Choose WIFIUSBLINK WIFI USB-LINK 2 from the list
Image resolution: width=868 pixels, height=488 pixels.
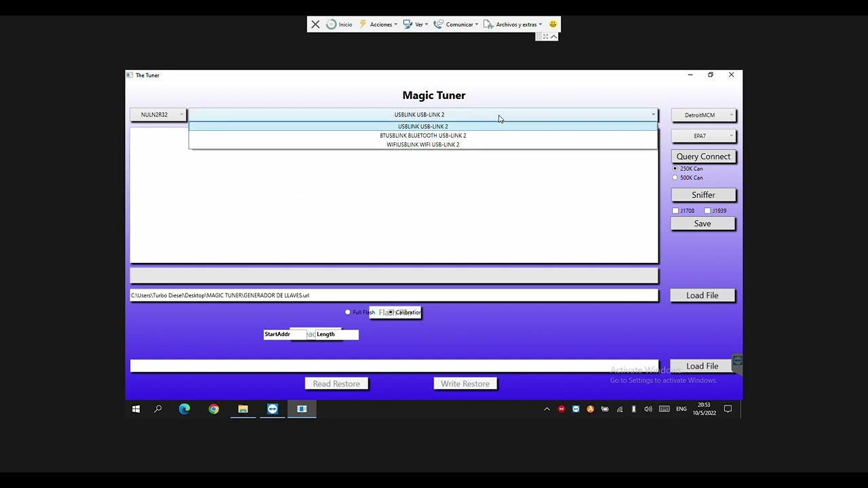(422, 144)
